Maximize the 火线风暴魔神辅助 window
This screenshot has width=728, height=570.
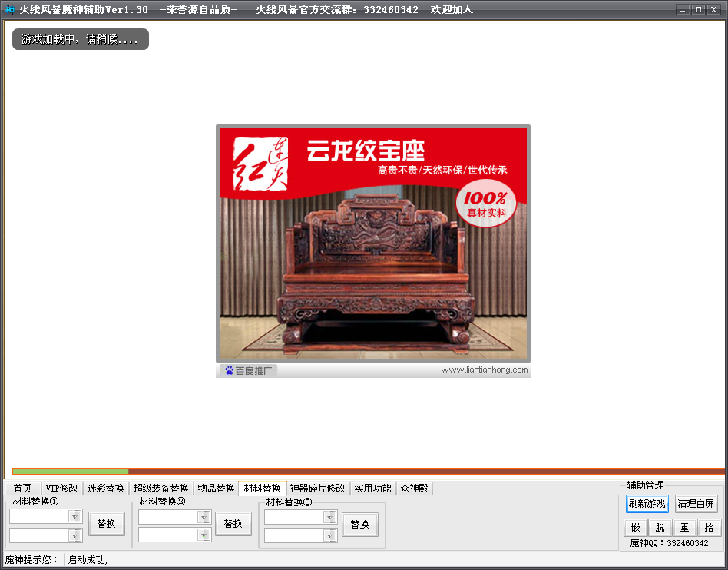(x=698, y=9)
